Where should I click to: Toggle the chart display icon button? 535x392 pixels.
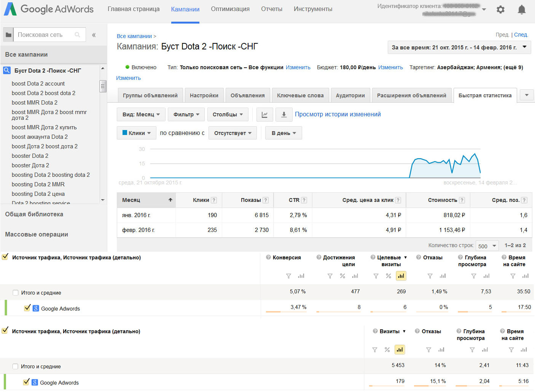coord(264,114)
